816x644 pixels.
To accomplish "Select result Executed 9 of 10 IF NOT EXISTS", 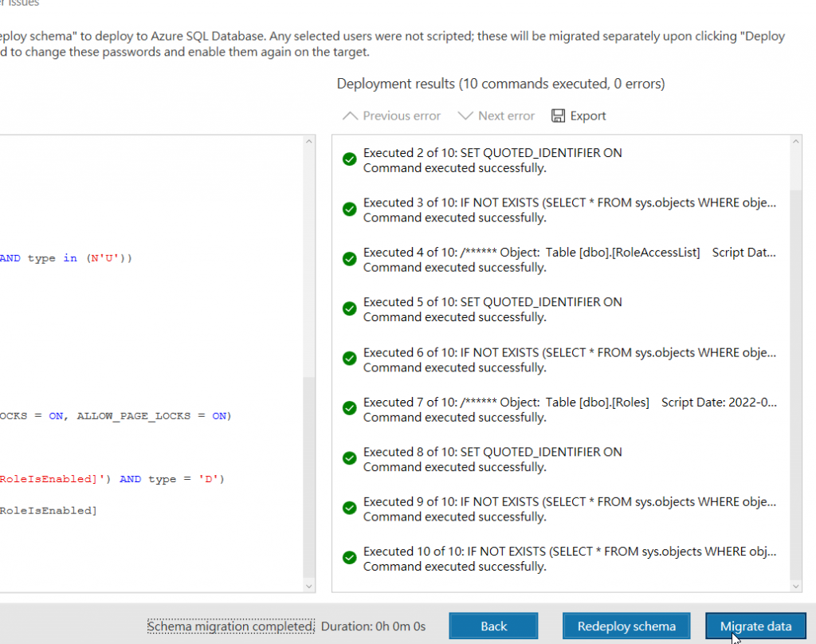I will coord(561,509).
